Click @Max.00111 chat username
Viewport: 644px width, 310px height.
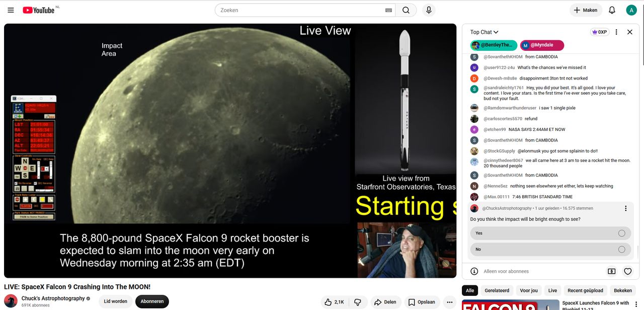[x=497, y=197]
